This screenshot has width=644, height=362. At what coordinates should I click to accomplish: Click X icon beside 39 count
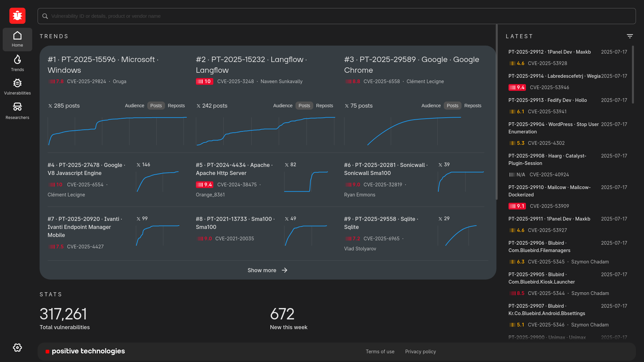[x=440, y=165]
